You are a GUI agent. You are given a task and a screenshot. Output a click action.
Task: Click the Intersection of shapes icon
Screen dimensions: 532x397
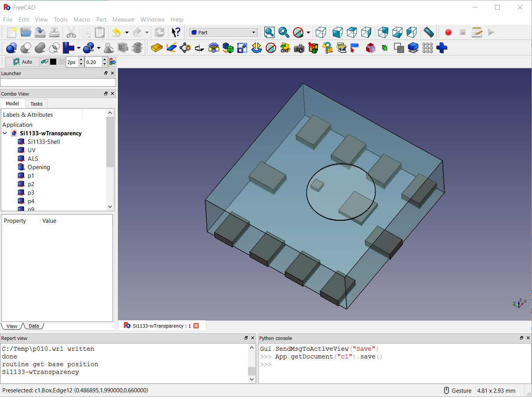pyautogui.click(x=54, y=48)
